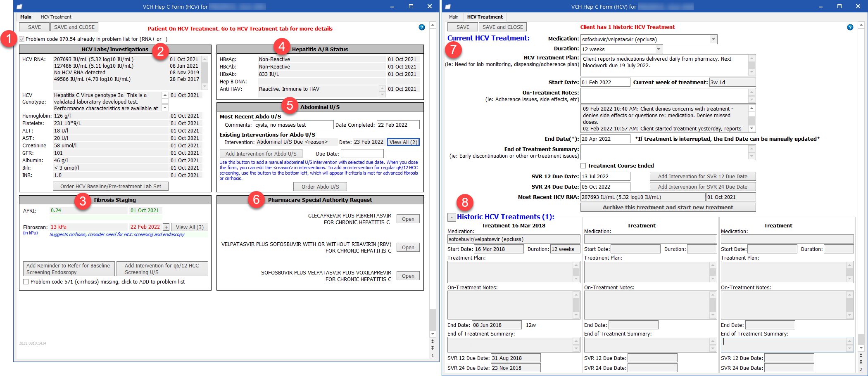868x376 pixels.
Task: Click Archive this treatment and start new treatment
Action: pos(668,207)
